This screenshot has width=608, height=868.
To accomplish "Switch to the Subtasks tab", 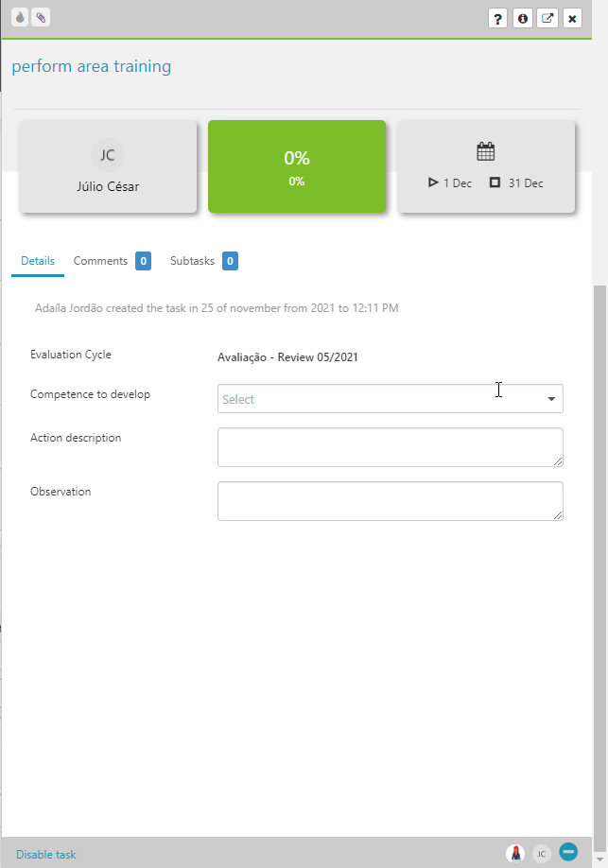I will [x=192, y=261].
